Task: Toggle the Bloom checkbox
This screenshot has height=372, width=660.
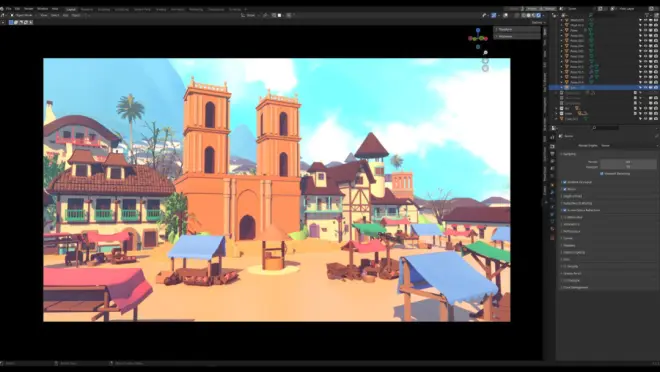Action: point(564,189)
